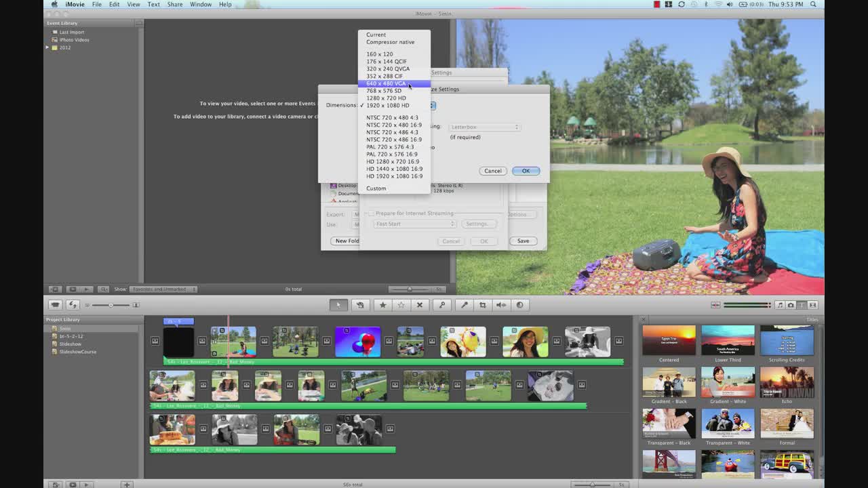868x488 pixels.
Task: Click Save in the export dialog
Action: tap(523, 241)
